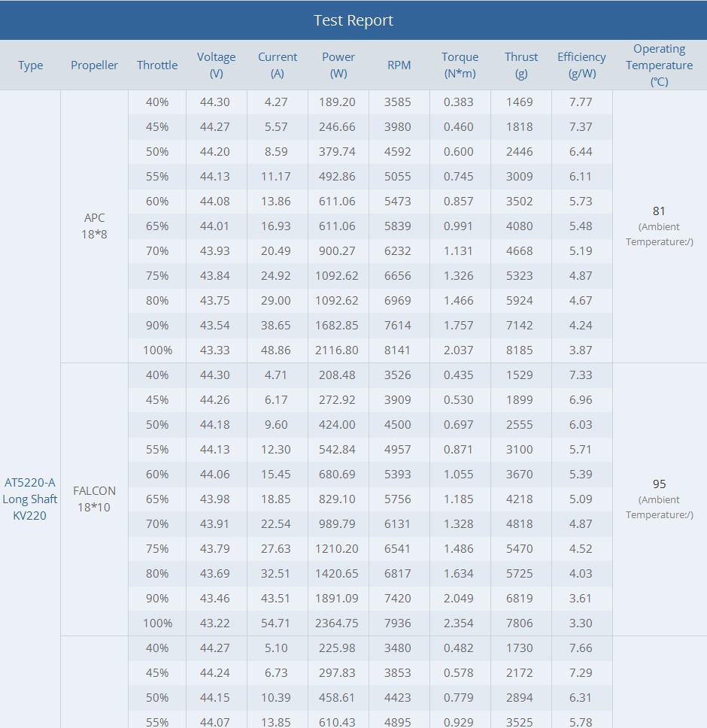Select torque value 0.991

pos(458,226)
